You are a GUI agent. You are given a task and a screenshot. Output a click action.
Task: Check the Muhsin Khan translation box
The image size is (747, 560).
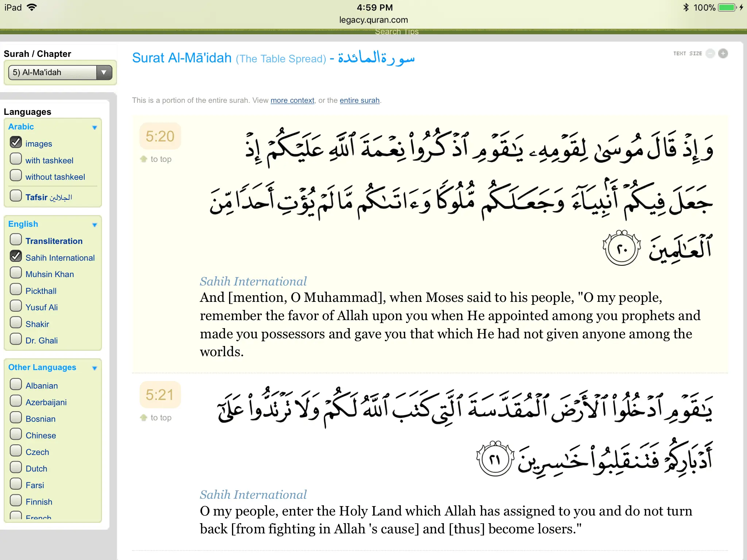coord(16,273)
